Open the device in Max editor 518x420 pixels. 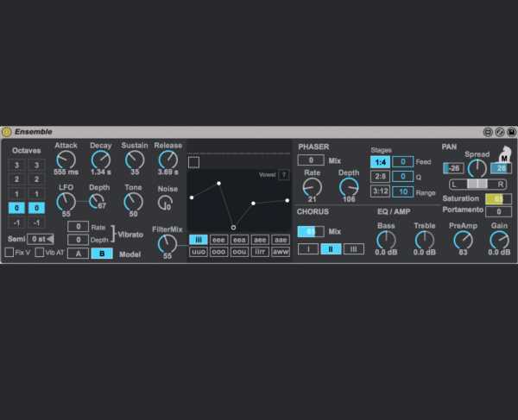click(x=488, y=132)
